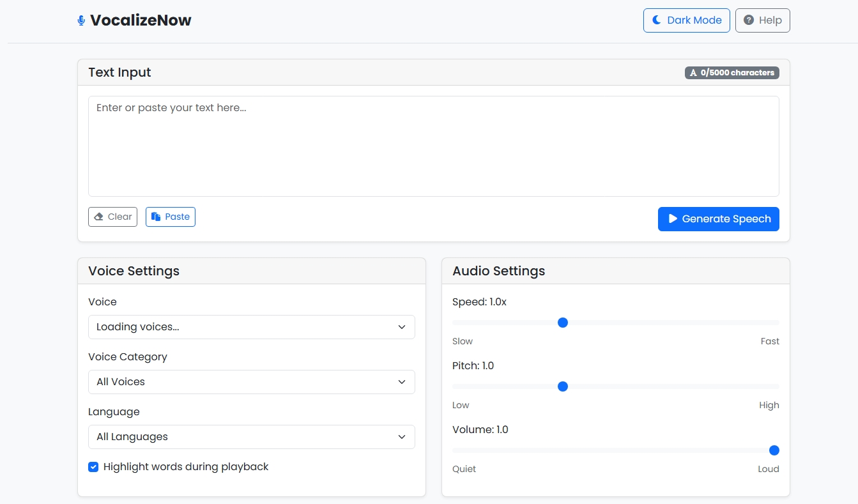Click the Volume: 1.0 label

pyautogui.click(x=480, y=429)
